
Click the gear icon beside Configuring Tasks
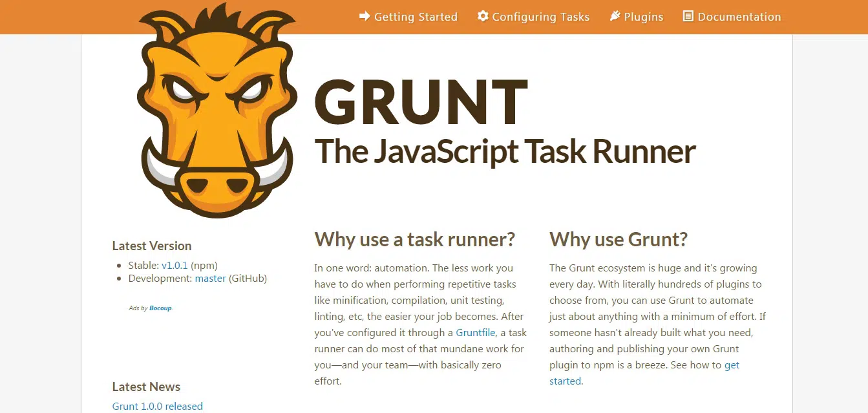click(483, 16)
